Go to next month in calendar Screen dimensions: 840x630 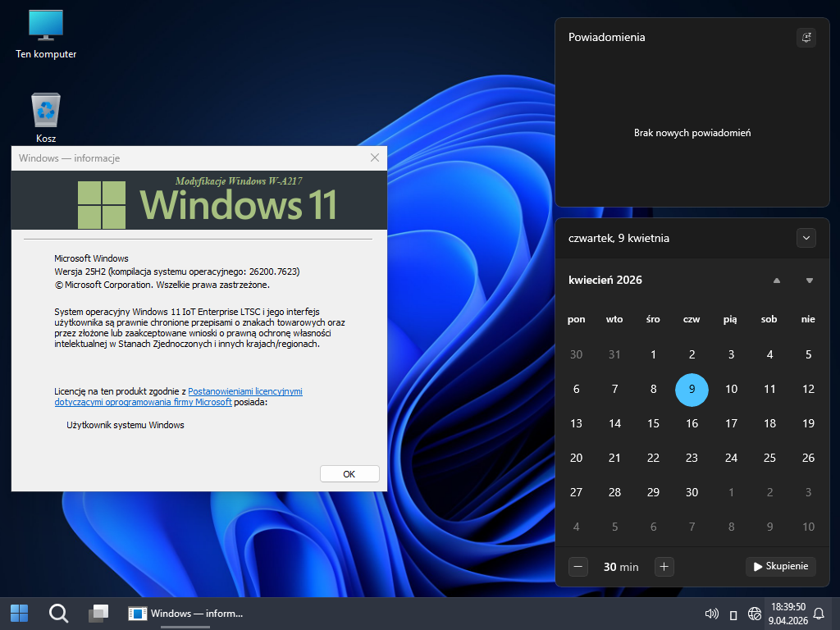[x=810, y=281]
